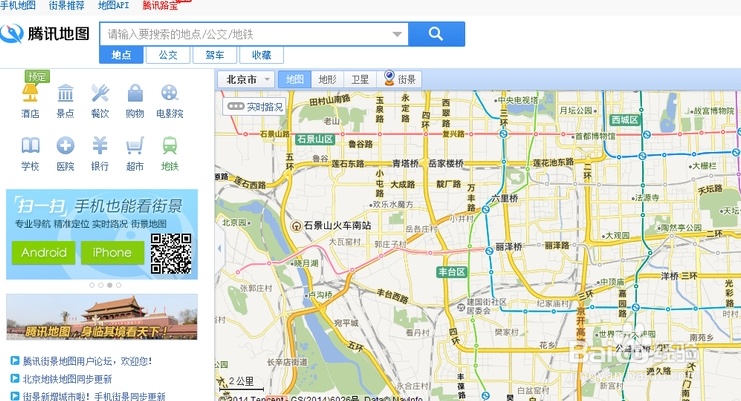Open the 学校 school category icon
Image resolution: width=741 pixels, height=401 pixels.
pyautogui.click(x=30, y=153)
